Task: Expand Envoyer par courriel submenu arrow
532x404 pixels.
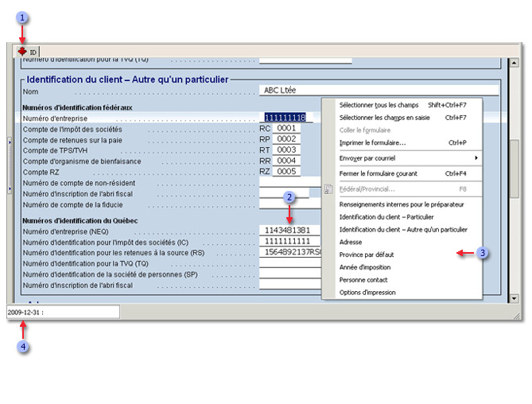Action: 476,158
